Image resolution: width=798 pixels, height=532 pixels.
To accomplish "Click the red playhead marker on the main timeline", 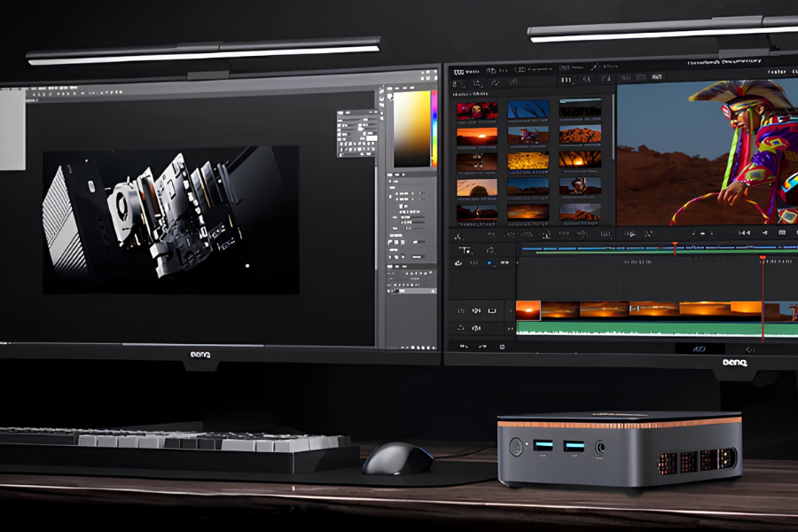I will pyautogui.click(x=763, y=258).
